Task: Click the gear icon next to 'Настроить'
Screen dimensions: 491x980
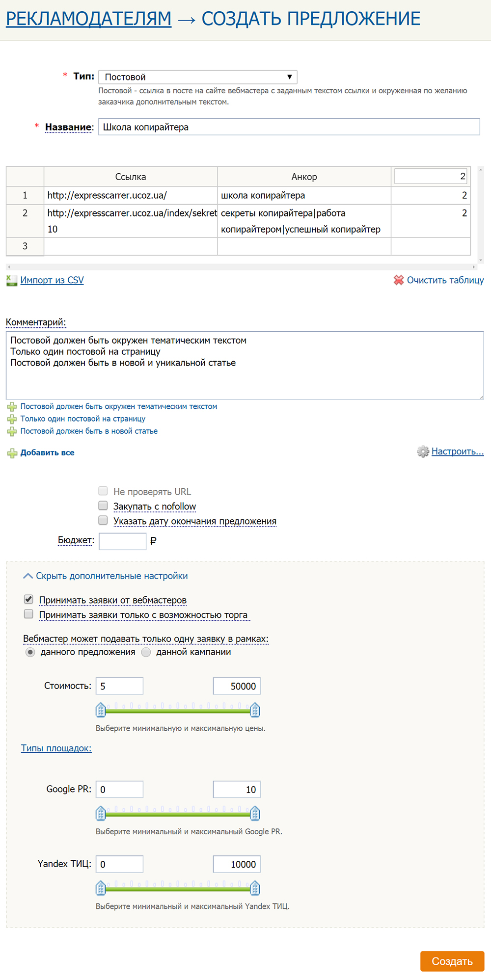Action: pos(423,451)
